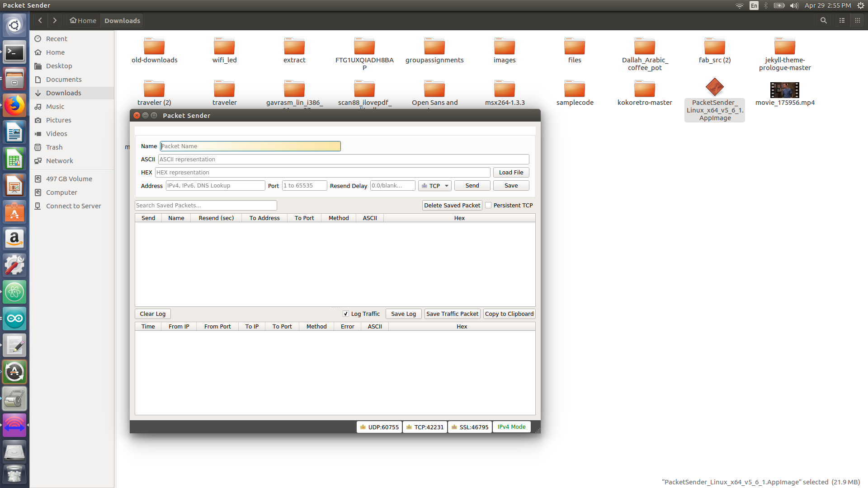The width and height of the screenshot is (868, 488).
Task: Go forward in file manager history
Action: [55, 20]
